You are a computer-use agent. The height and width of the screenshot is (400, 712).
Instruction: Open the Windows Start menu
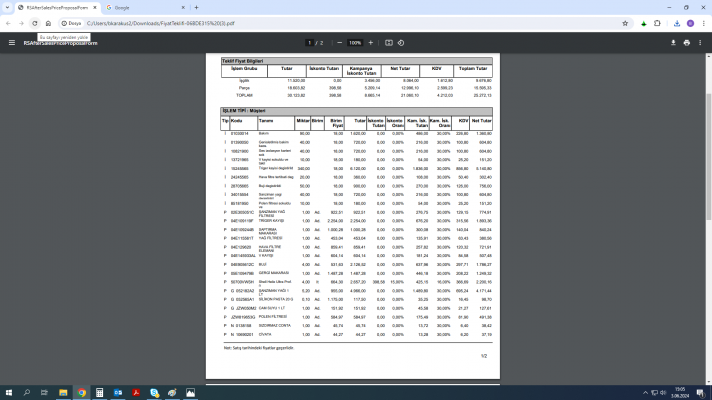pyautogui.click(x=9, y=393)
